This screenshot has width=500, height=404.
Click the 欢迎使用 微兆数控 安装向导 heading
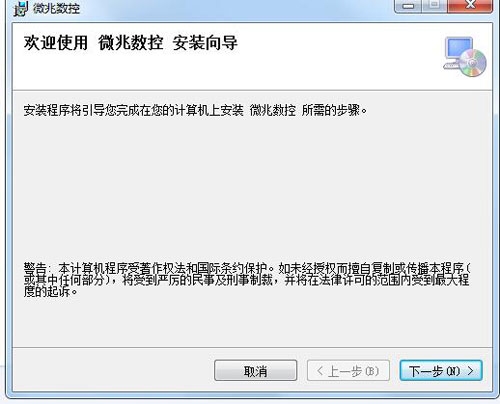[x=130, y=43]
